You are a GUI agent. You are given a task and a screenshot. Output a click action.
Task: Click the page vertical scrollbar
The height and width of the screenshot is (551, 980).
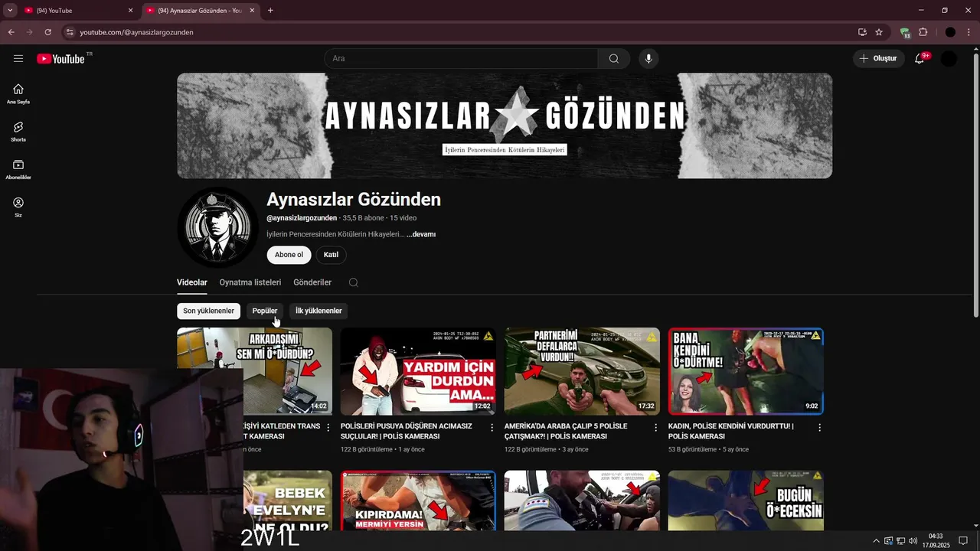(975, 184)
